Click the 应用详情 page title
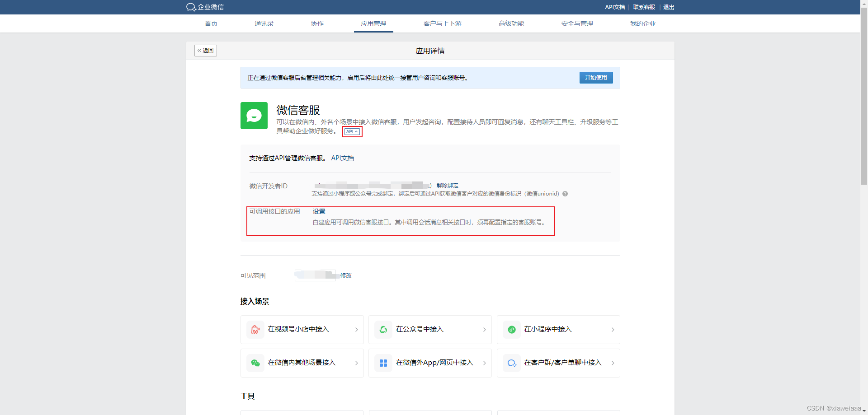Image resolution: width=868 pixels, height=415 pixels. point(430,51)
